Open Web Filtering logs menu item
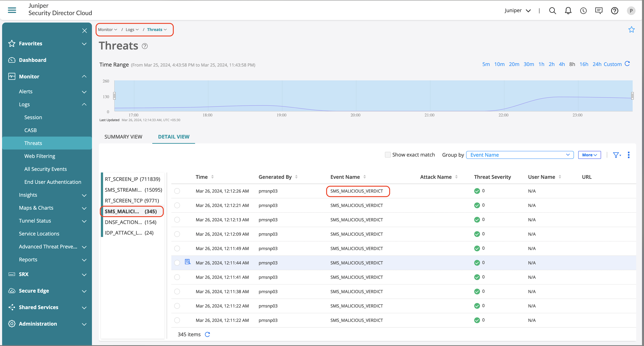Image resolution: width=644 pixels, height=346 pixels. (39, 156)
